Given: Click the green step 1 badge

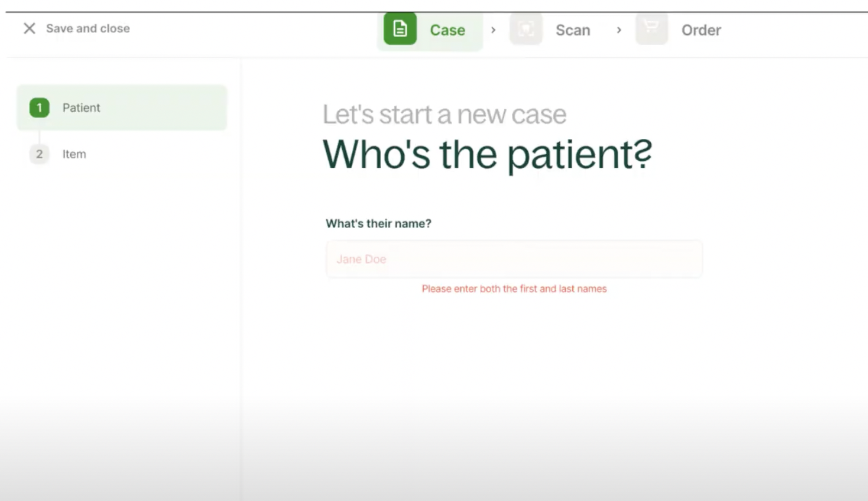Looking at the screenshot, I should [x=39, y=108].
